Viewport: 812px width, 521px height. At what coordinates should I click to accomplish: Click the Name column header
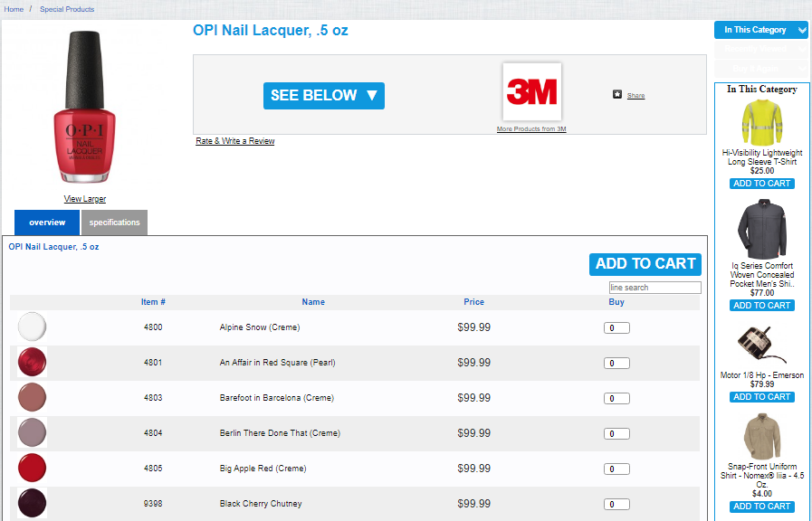pyautogui.click(x=313, y=301)
